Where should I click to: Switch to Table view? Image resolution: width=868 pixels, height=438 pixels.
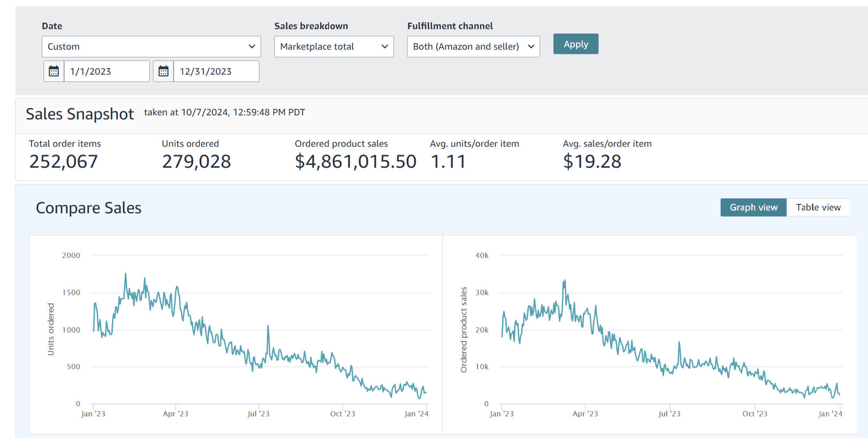tap(818, 207)
